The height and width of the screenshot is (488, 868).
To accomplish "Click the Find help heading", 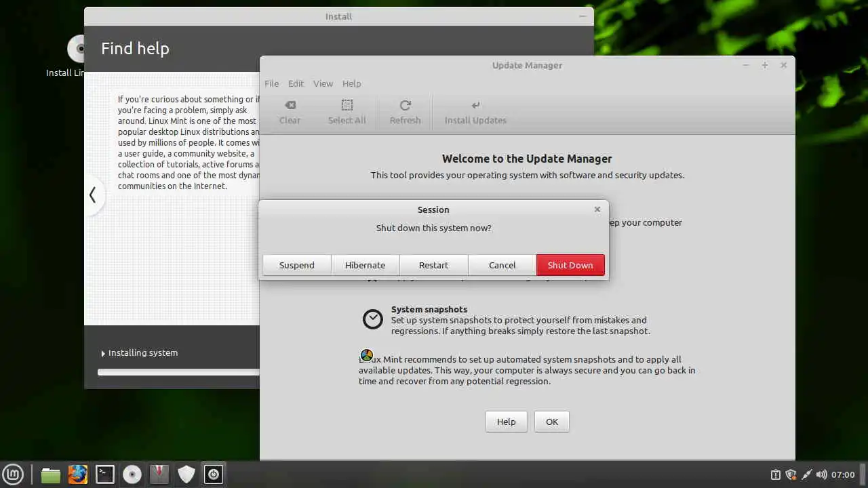I will click(135, 49).
